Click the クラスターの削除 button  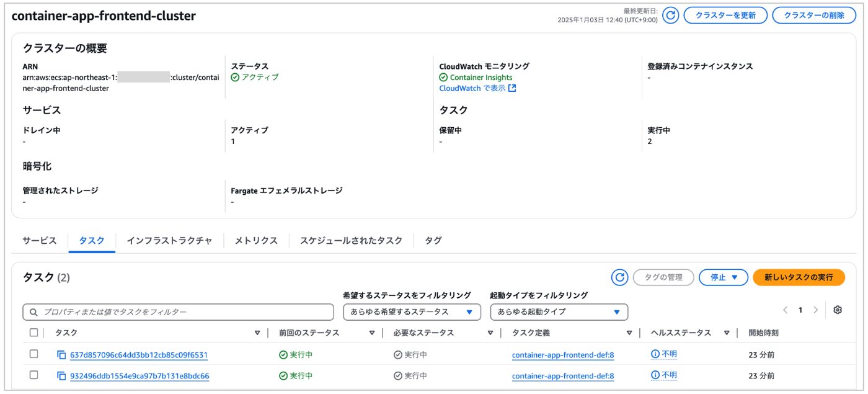[x=814, y=16]
